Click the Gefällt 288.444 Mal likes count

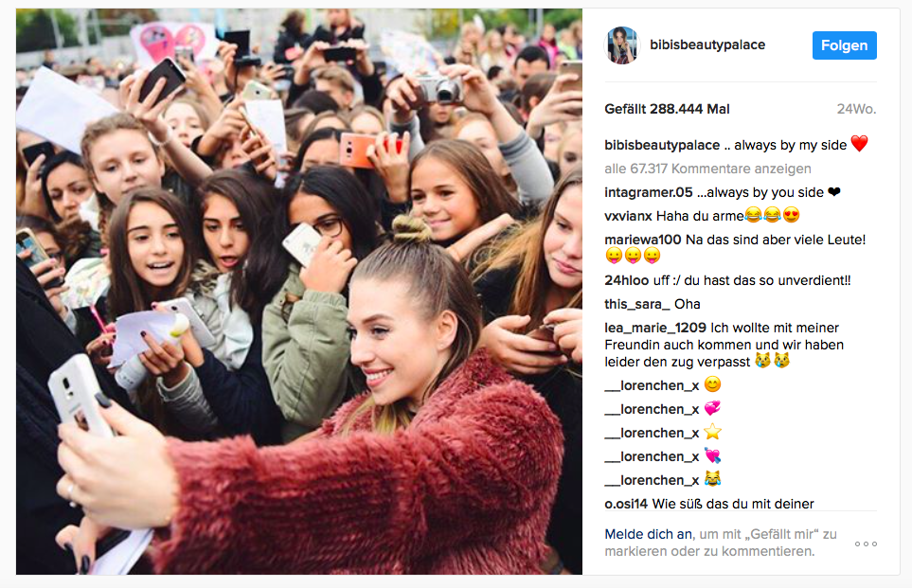pos(667,109)
